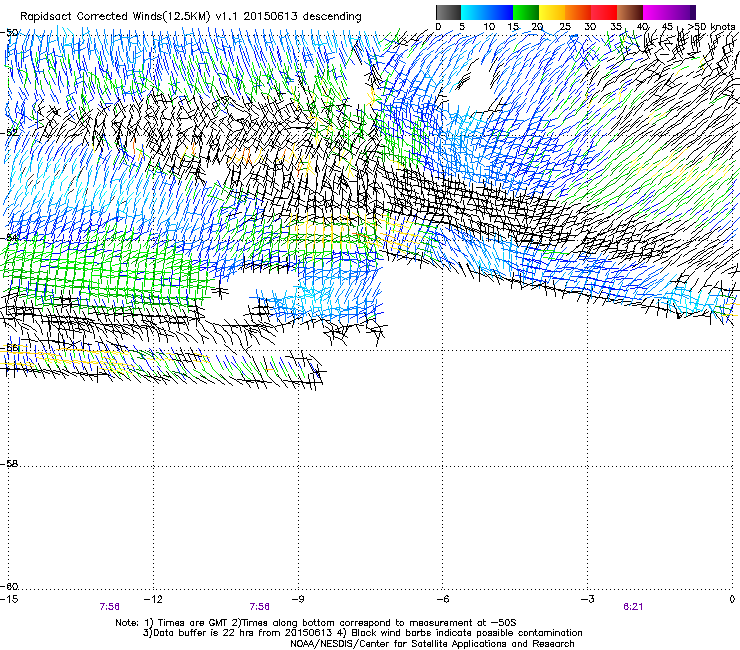Screen dimensions: 740x650
Task: Click the magenta-purple 40-50 knots legend gradient
Action: [x=669, y=12]
